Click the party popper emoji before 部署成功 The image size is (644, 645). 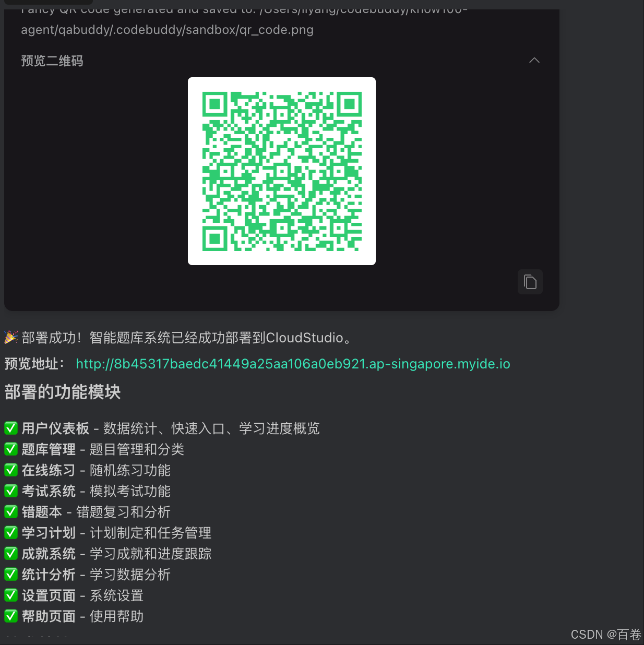click(x=11, y=337)
